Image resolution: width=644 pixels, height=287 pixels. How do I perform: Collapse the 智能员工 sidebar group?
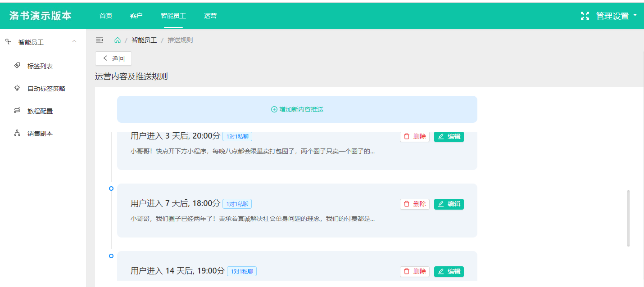tap(74, 42)
